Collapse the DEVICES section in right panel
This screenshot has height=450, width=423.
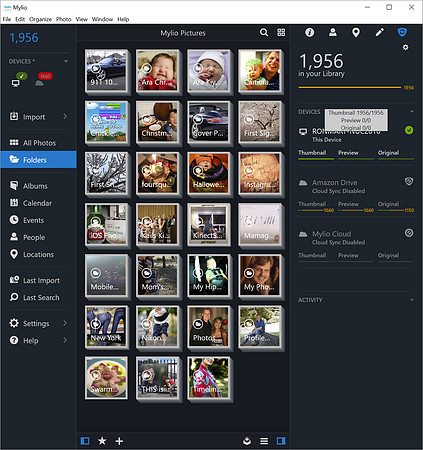(412, 112)
